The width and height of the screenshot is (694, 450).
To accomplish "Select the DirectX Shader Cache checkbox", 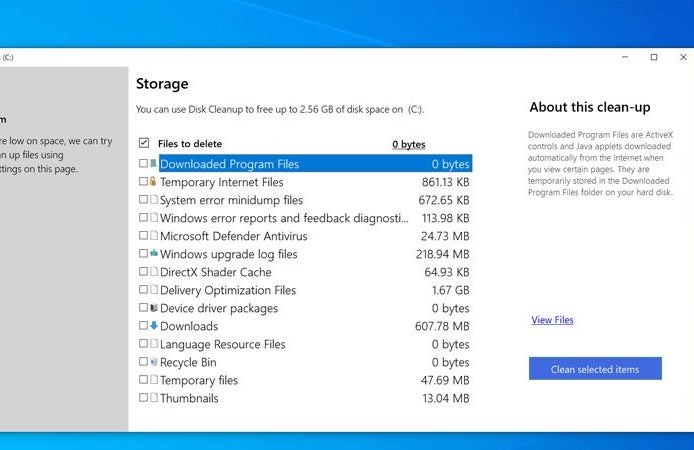I will [x=143, y=271].
